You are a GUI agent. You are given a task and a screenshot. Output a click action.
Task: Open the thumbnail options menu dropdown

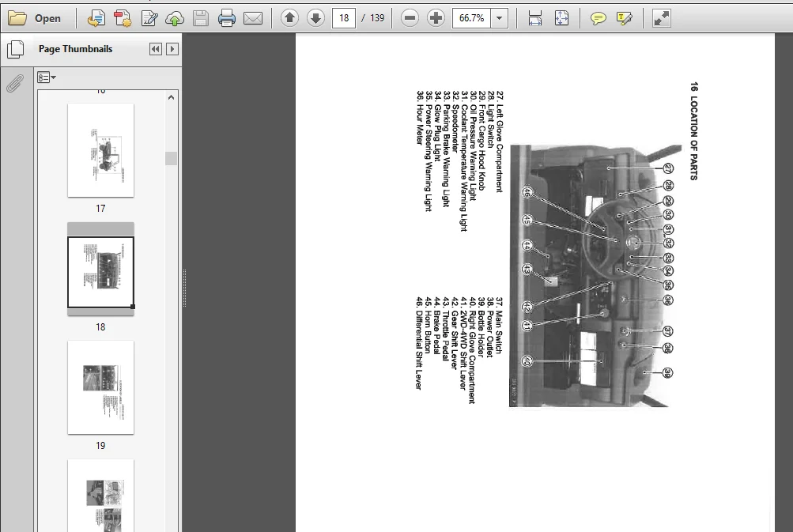pyautogui.click(x=47, y=77)
